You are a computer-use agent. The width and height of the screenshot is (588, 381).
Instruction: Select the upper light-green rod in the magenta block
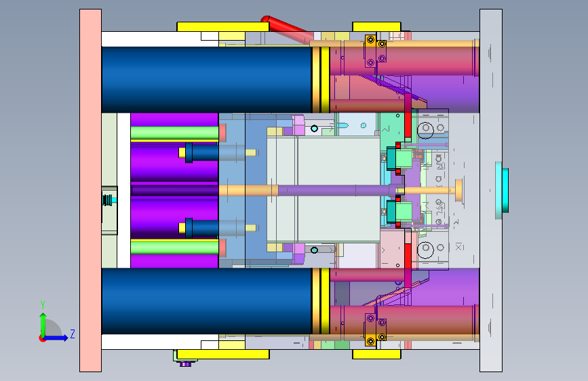175,133
